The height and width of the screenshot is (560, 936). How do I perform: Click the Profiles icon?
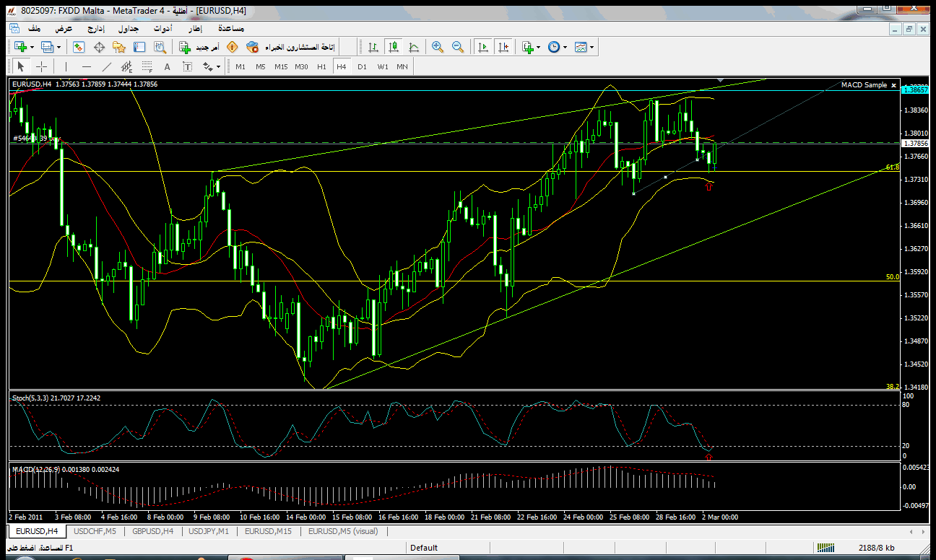48,47
